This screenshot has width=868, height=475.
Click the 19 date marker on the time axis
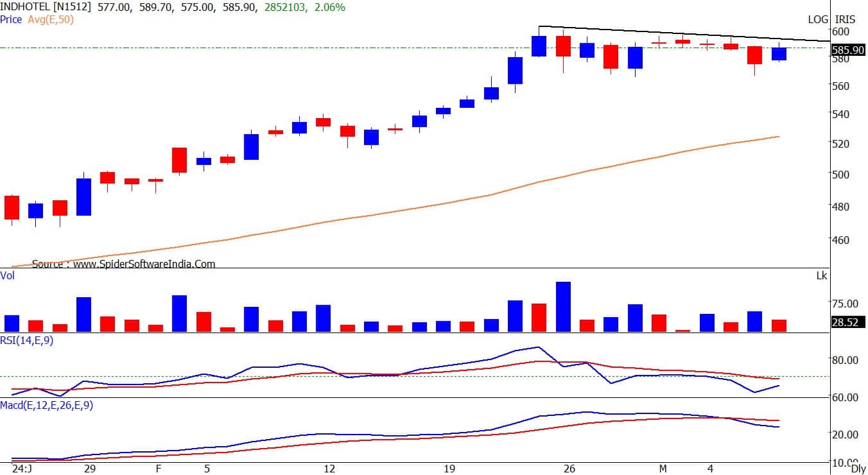[449, 469]
